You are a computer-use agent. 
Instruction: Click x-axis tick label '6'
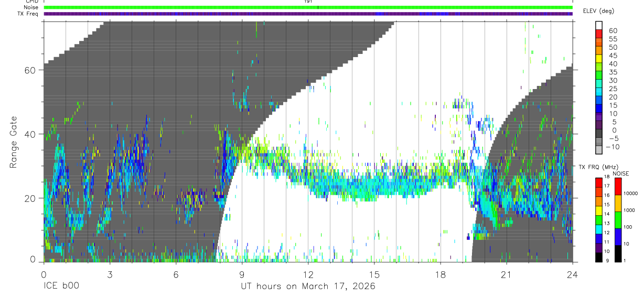coord(176,274)
